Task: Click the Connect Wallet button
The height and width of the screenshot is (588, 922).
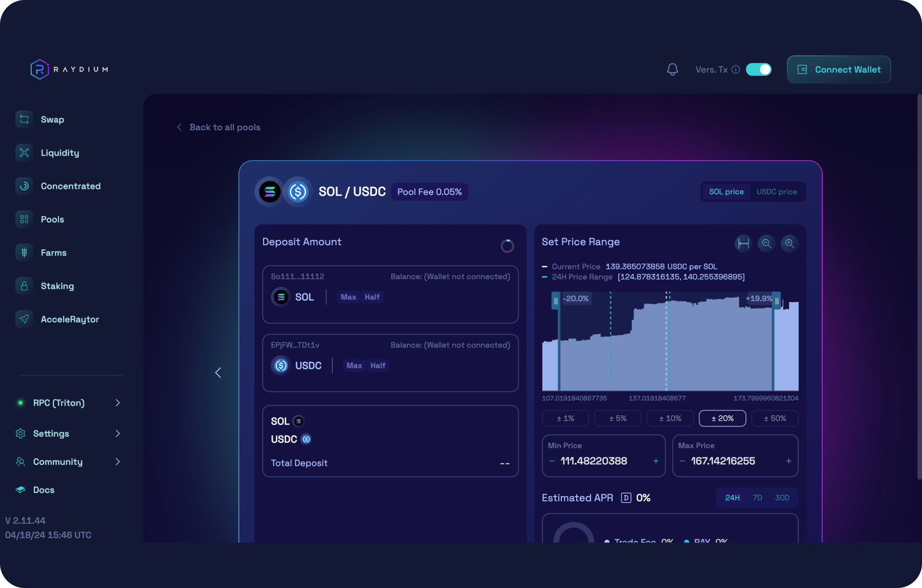Action: [838, 69]
